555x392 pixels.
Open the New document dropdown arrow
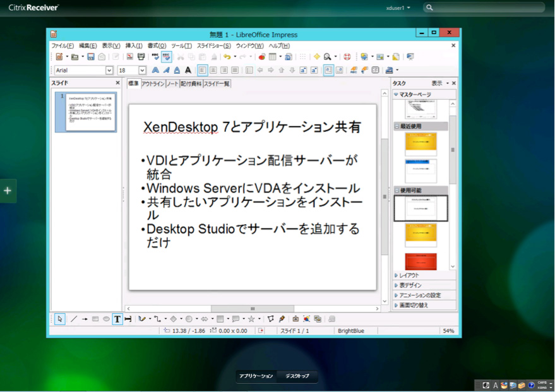[x=67, y=57]
